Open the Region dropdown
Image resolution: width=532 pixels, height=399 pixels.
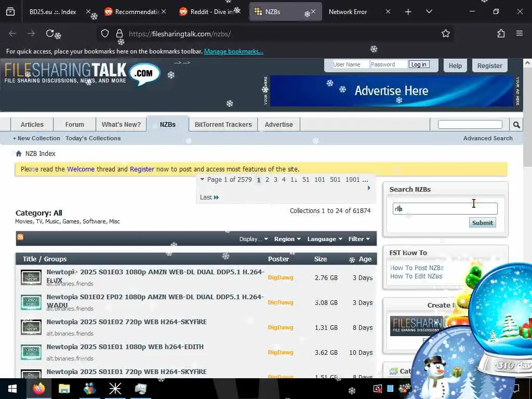coord(287,239)
